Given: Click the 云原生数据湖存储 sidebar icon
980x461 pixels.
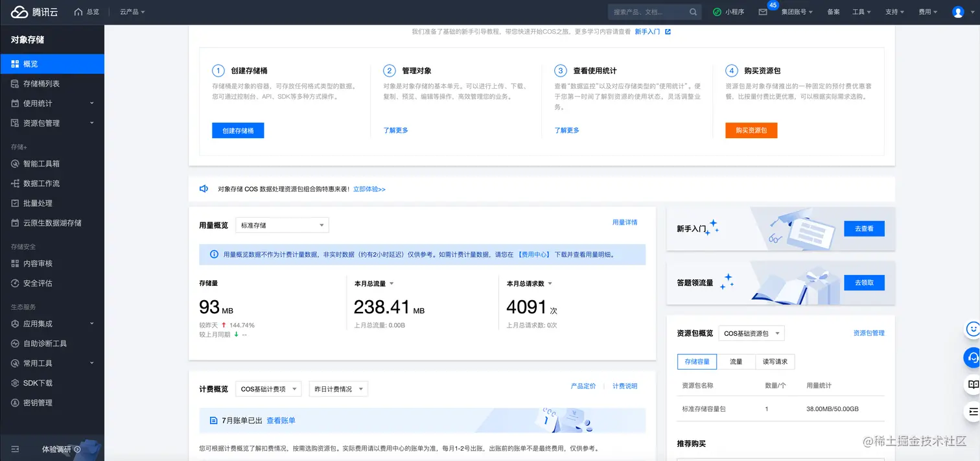Looking at the screenshot, I should [16, 223].
